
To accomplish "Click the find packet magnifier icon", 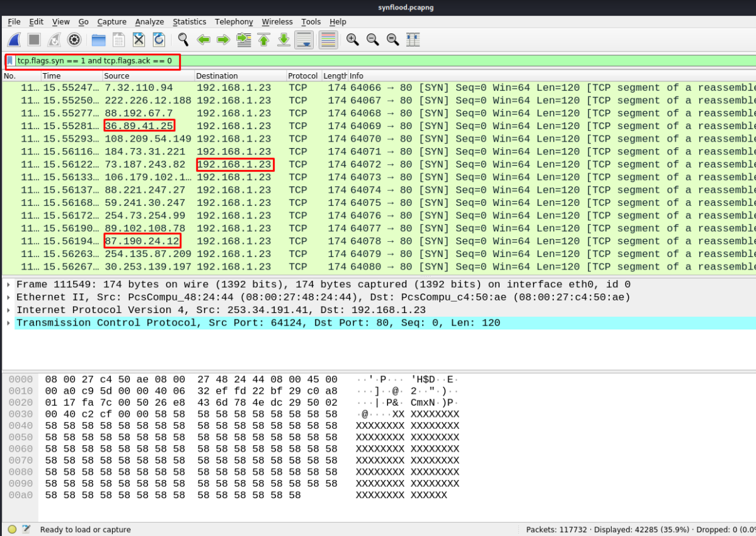I will pyautogui.click(x=183, y=40).
